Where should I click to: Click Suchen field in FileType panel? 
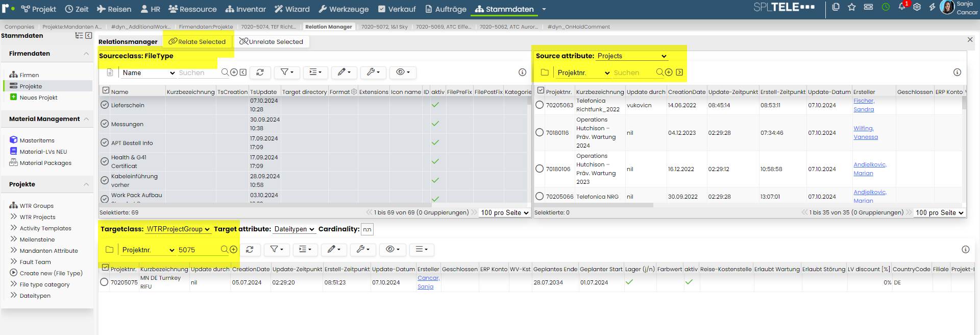(198, 73)
